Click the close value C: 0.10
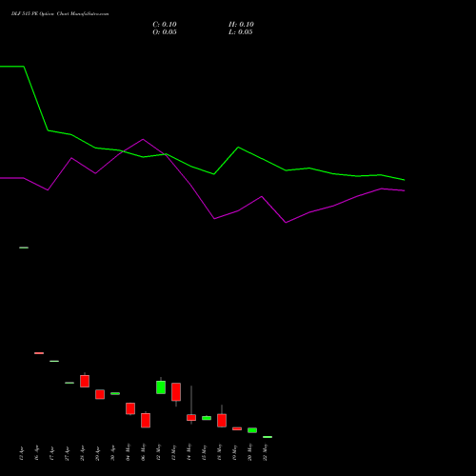The width and height of the screenshot is (476, 476). pos(165,25)
